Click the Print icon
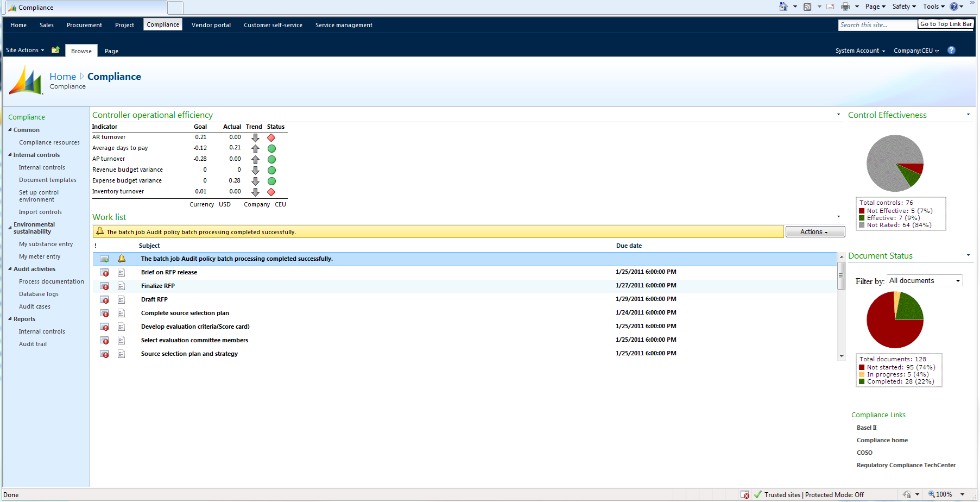This screenshot has height=502, width=980. coord(845,7)
